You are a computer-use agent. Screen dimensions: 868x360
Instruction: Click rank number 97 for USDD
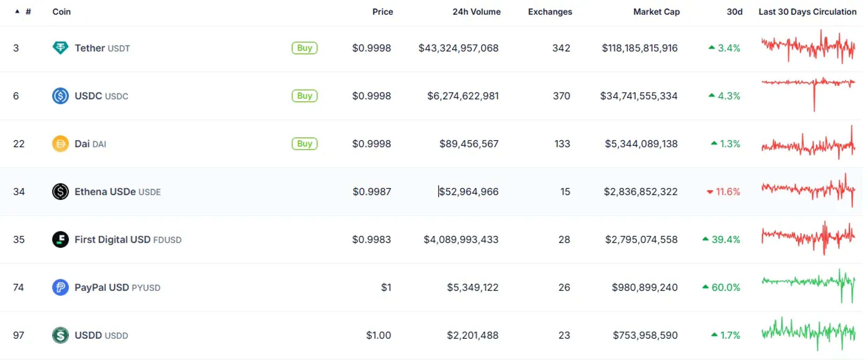click(x=19, y=335)
